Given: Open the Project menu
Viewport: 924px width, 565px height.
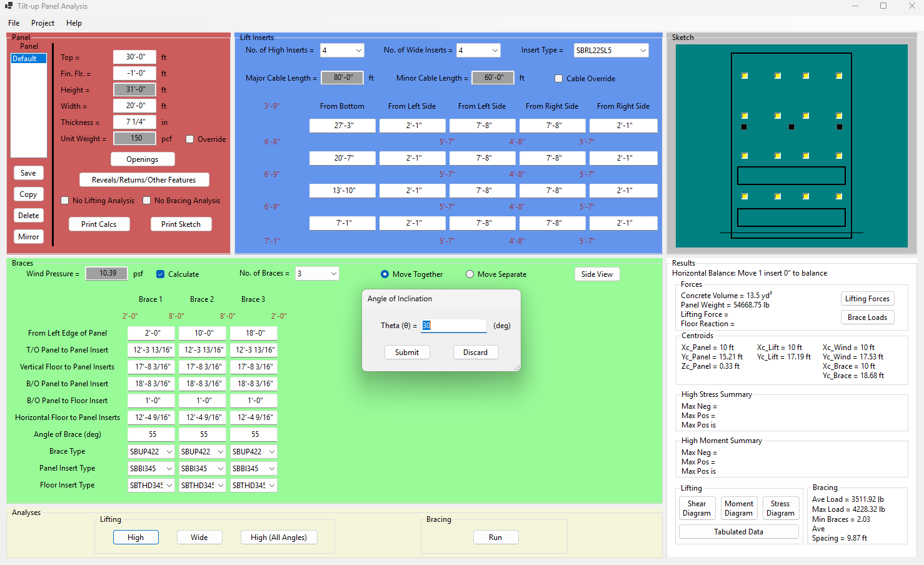Looking at the screenshot, I should point(43,23).
